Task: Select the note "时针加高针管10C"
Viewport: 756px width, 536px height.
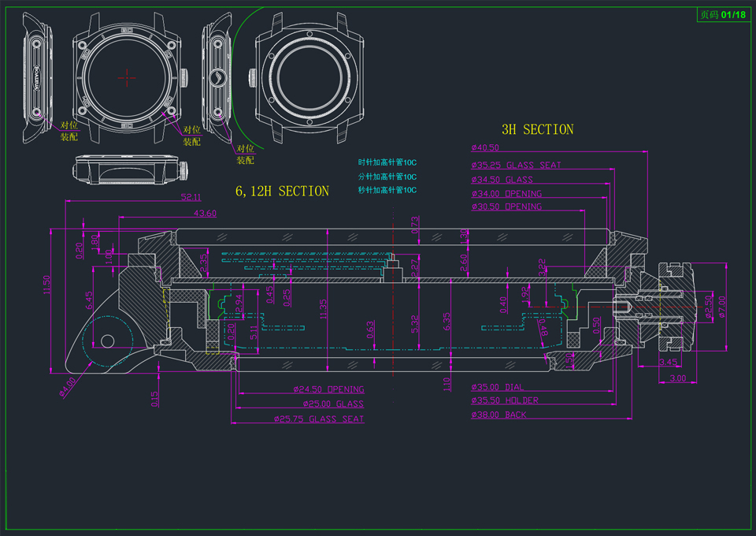Action: 387,162
